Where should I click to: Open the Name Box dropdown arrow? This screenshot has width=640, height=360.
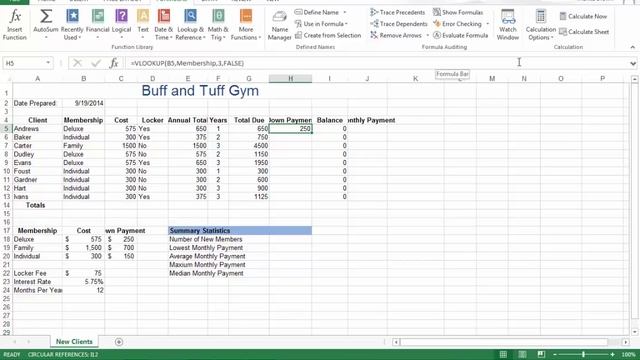pos(48,63)
